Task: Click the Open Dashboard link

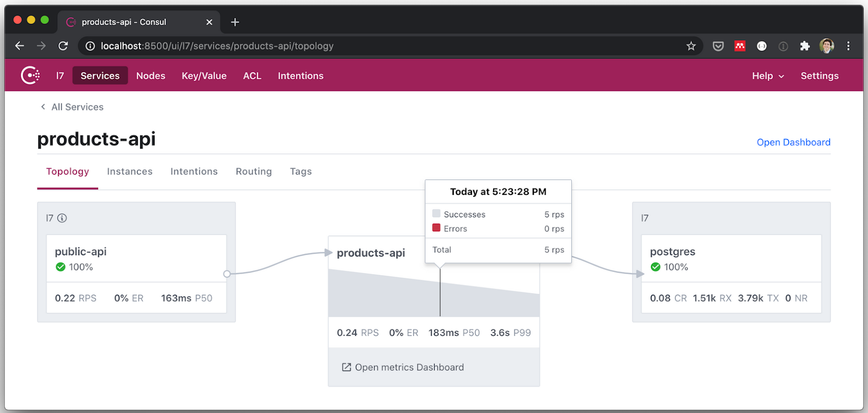Action: (x=793, y=142)
